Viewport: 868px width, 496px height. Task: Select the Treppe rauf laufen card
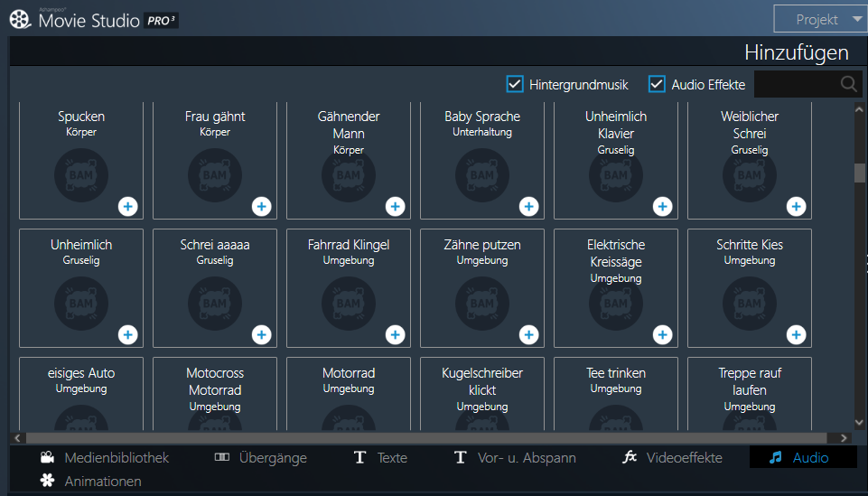pyautogui.click(x=750, y=394)
